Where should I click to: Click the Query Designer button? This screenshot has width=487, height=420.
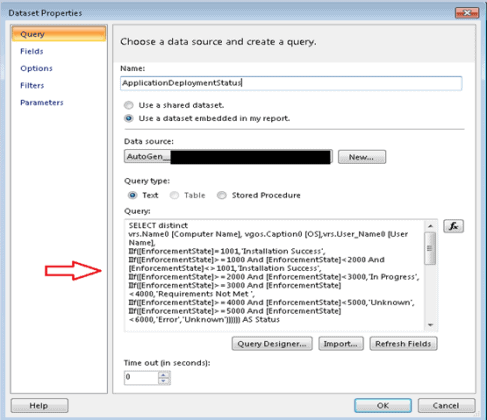[x=272, y=344]
